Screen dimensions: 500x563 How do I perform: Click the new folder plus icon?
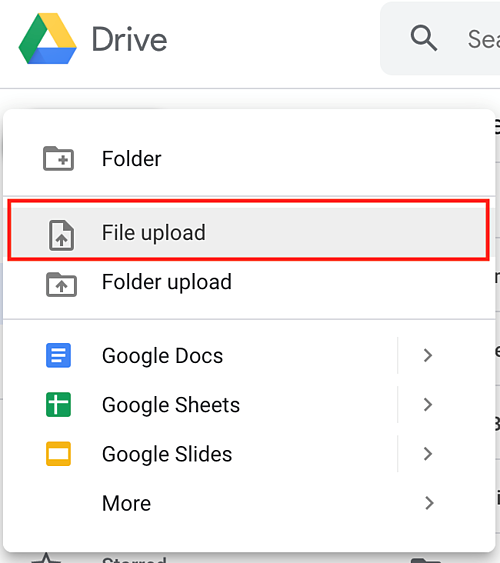coord(59,158)
